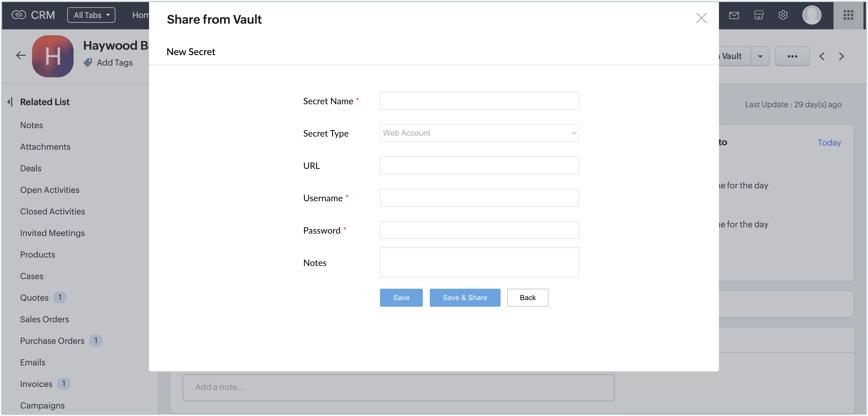
Task: Click into the Secret Name field
Action: coord(479,101)
